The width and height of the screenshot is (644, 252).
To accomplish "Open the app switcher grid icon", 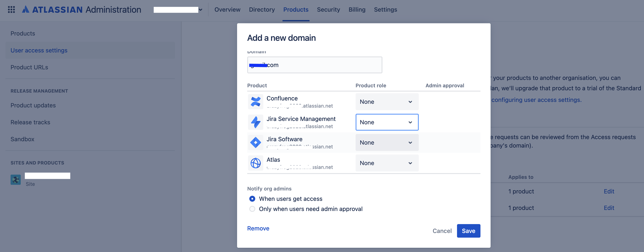I will pos(11,10).
